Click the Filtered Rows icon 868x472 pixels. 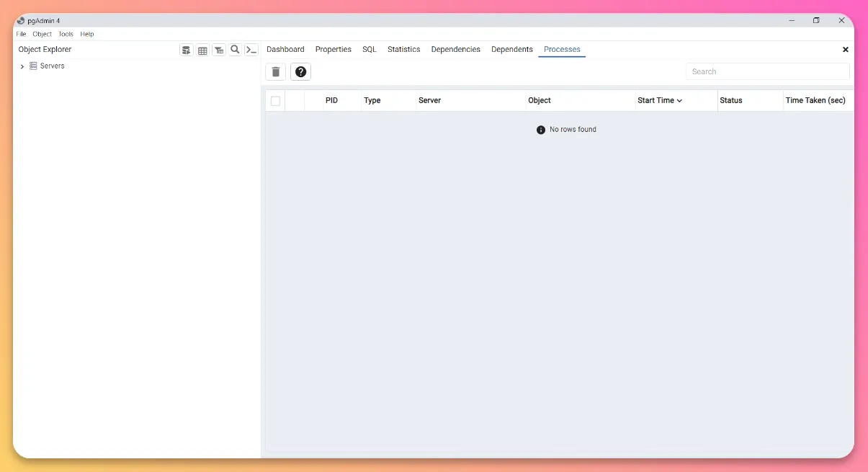pos(219,50)
